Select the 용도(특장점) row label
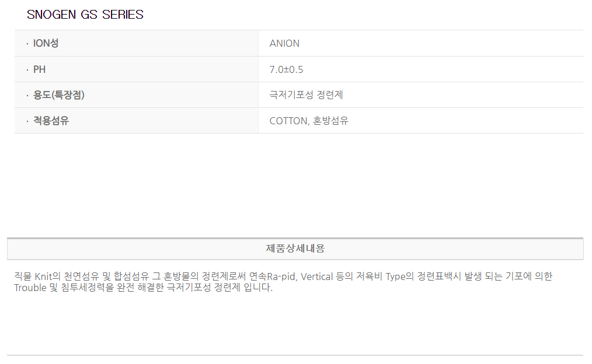Image resolution: width=592 pixels, height=364 pixels. click(58, 95)
